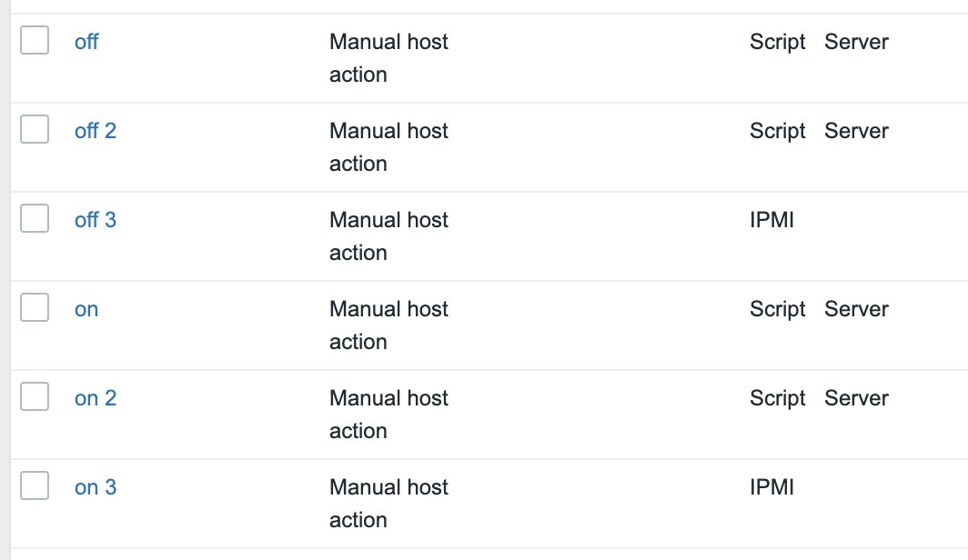Click 'Script' type in the off 2 row
Image resolution: width=968 pixels, height=560 pixels.
pyautogui.click(x=777, y=132)
